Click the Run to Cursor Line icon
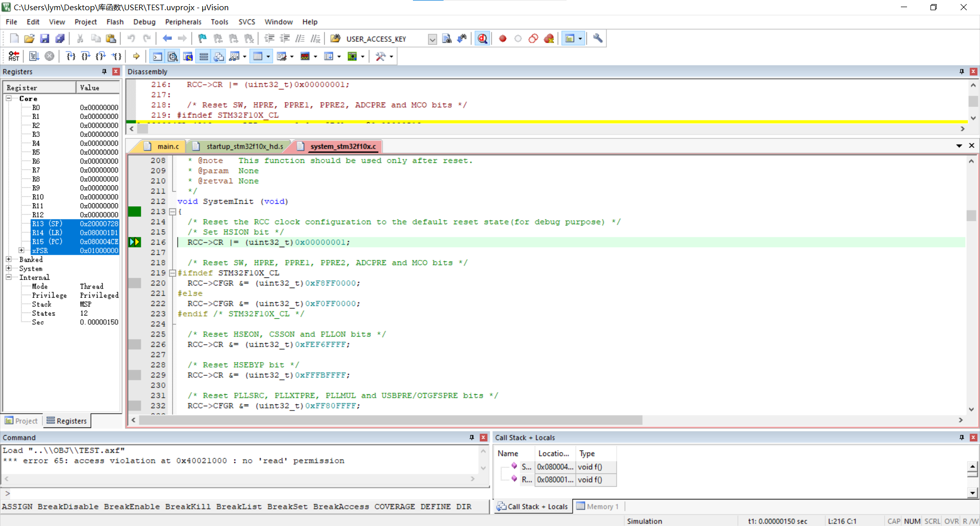 coord(117,56)
